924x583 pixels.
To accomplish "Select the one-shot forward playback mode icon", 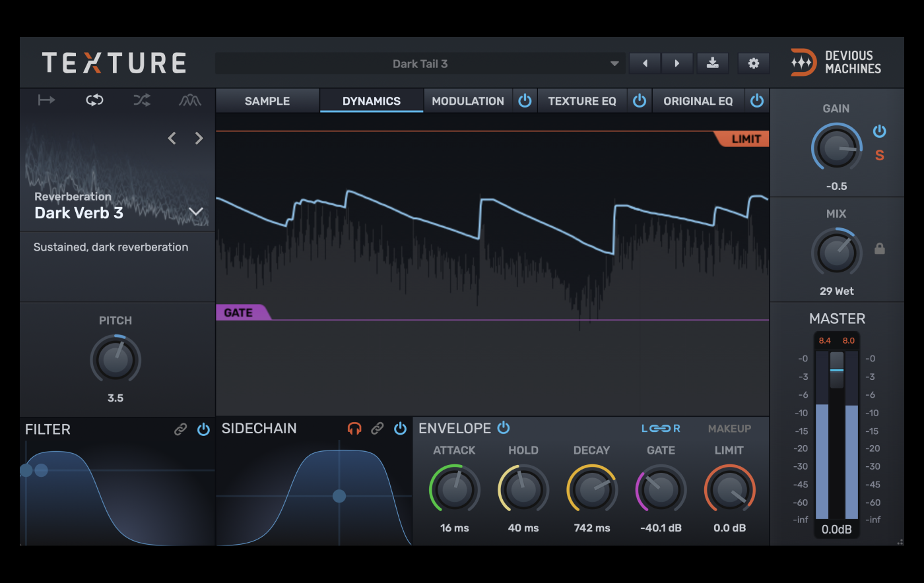I will click(46, 100).
